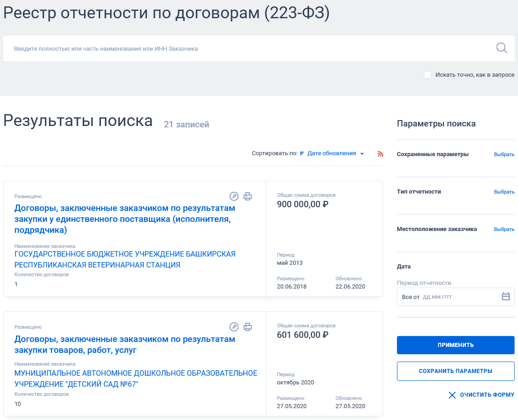
Task: Click the ПРИМЕНИТЬ button
Action: coord(455,345)
